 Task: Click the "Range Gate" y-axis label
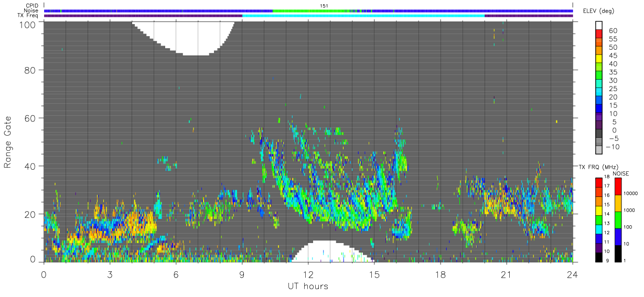8,142
